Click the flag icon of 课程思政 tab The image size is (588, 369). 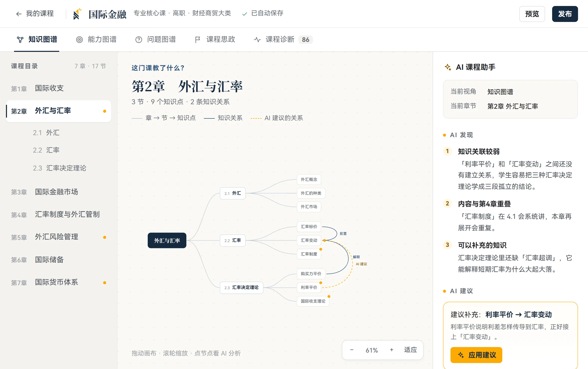tap(198, 40)
